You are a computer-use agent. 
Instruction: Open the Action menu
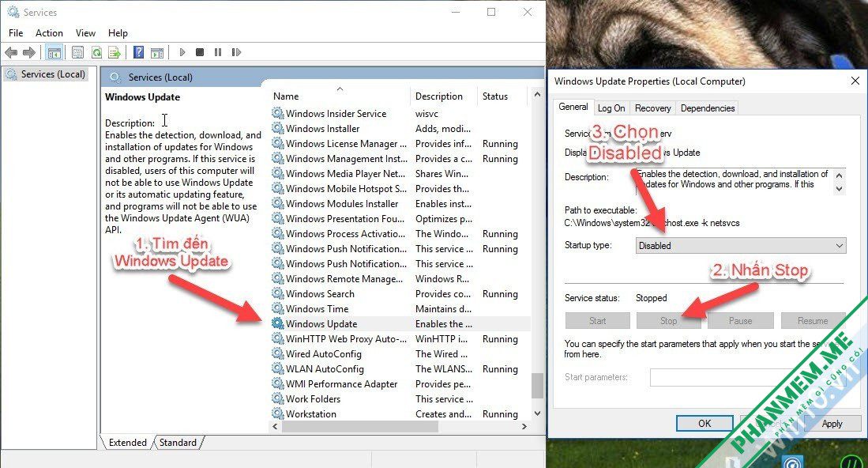tap(49, 33)
